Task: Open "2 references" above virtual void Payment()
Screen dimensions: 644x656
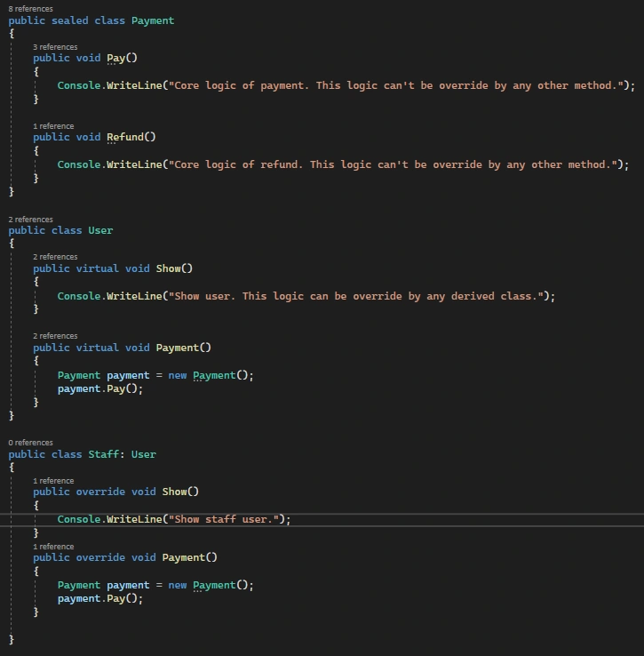Action: click(x=55, y=336)
